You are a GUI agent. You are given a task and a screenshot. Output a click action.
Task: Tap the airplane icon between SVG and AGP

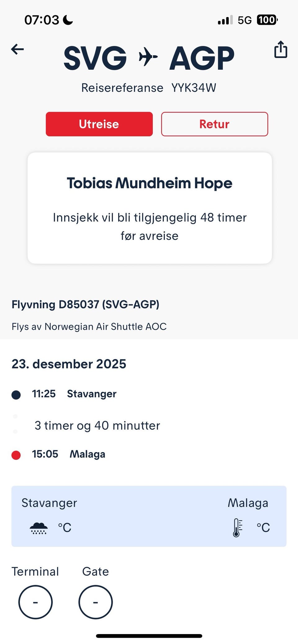[x=148, y=57]
